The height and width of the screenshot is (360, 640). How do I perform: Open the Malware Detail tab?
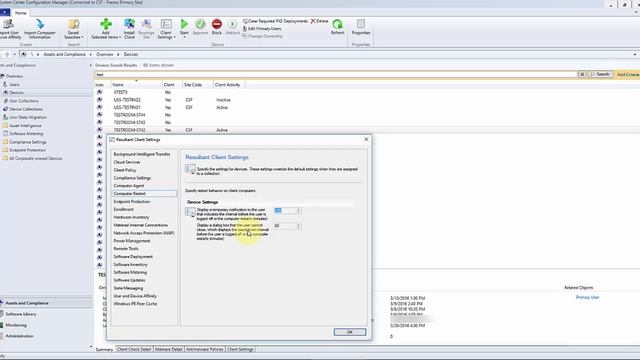point(169,349)
